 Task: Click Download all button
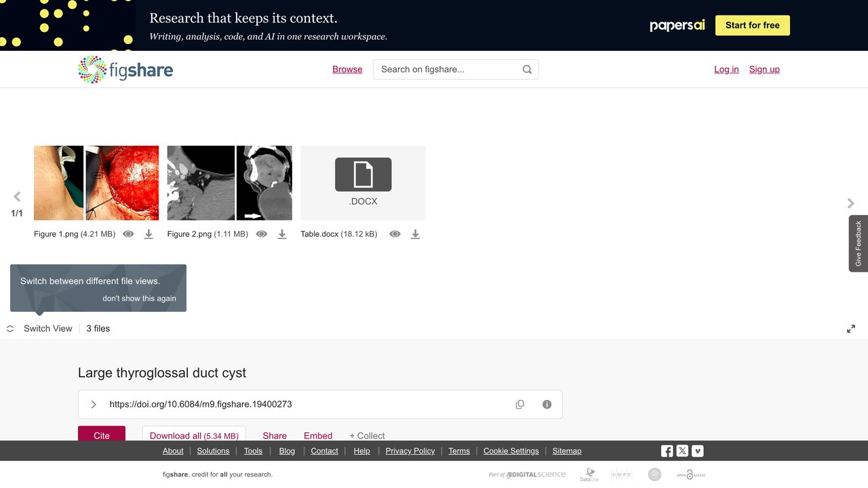pyautogui.click(x=194, y=433)
